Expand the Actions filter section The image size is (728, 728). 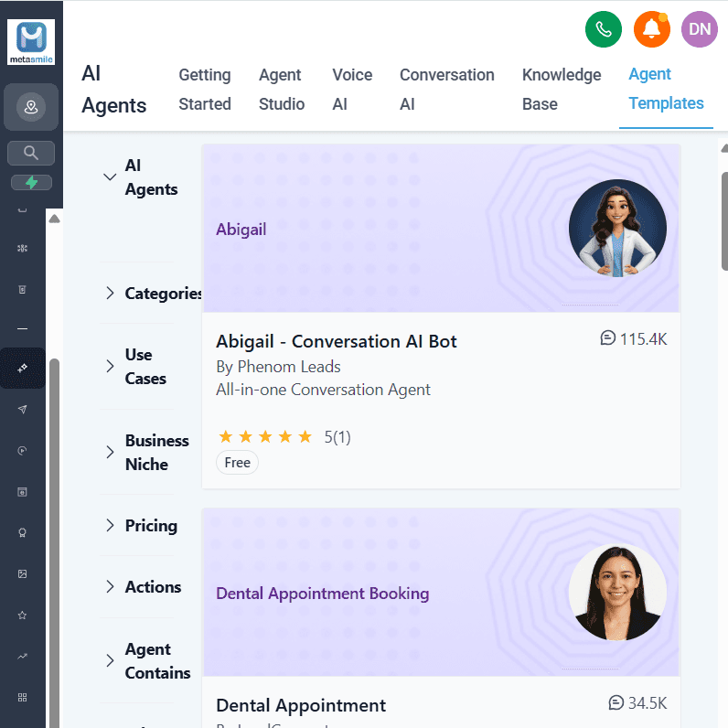point(110,586)
